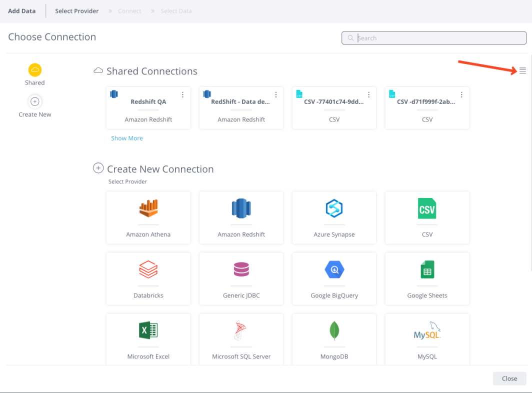Choose the Amazon Redshift provider icon

[241, 208]
